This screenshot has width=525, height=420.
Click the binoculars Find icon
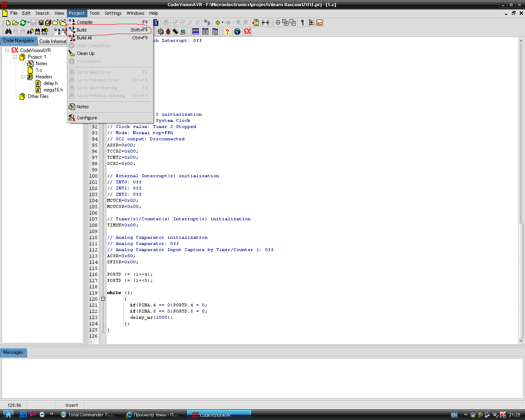pyautogui.click(x=8, y=32)
